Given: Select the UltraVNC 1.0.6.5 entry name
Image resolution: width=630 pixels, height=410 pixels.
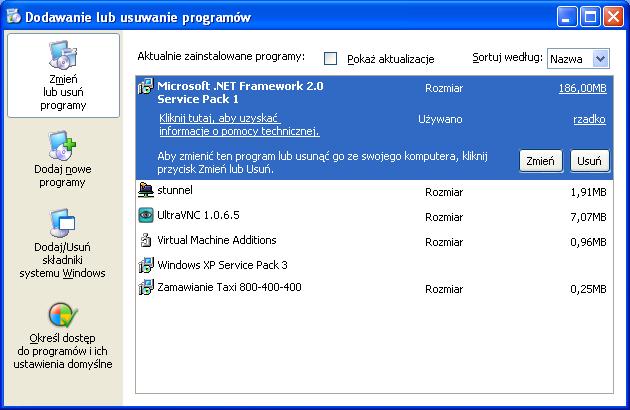Looking at the screenshot, I should pyautogui.click(x=198, y=215).
